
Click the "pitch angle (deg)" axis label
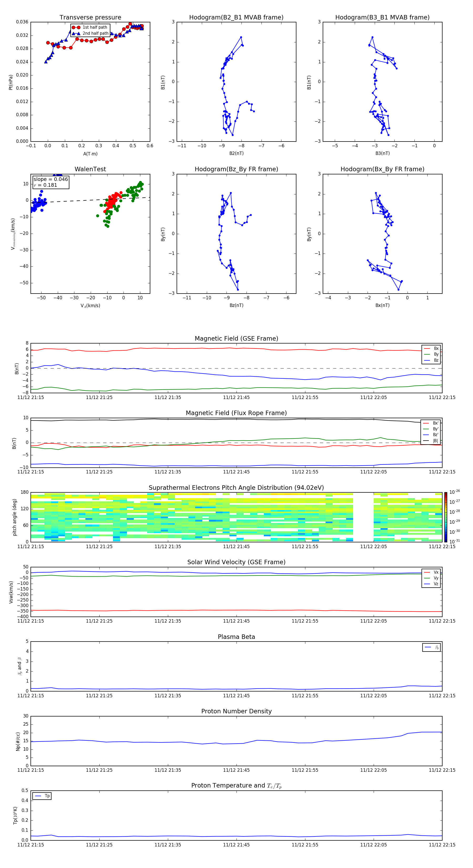(x=14, y=517)
